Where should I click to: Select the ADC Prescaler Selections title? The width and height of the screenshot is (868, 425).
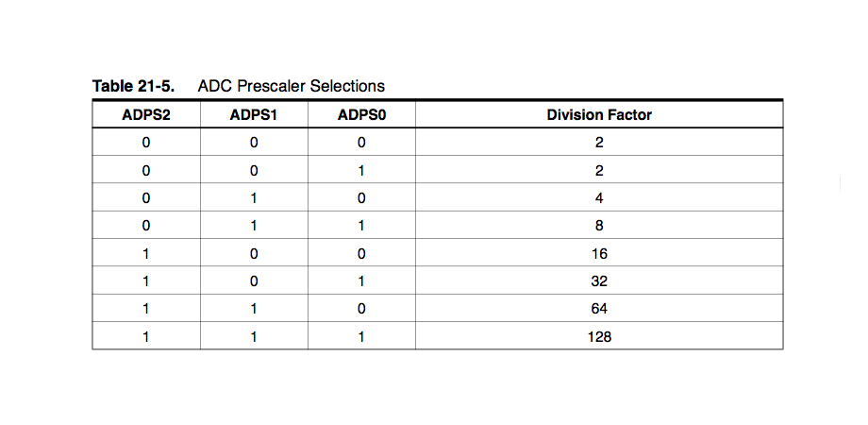(x=291, y=87)
